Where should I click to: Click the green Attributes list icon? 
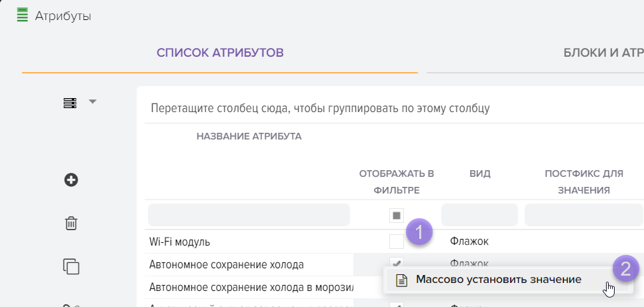click(x=23, y=15)
